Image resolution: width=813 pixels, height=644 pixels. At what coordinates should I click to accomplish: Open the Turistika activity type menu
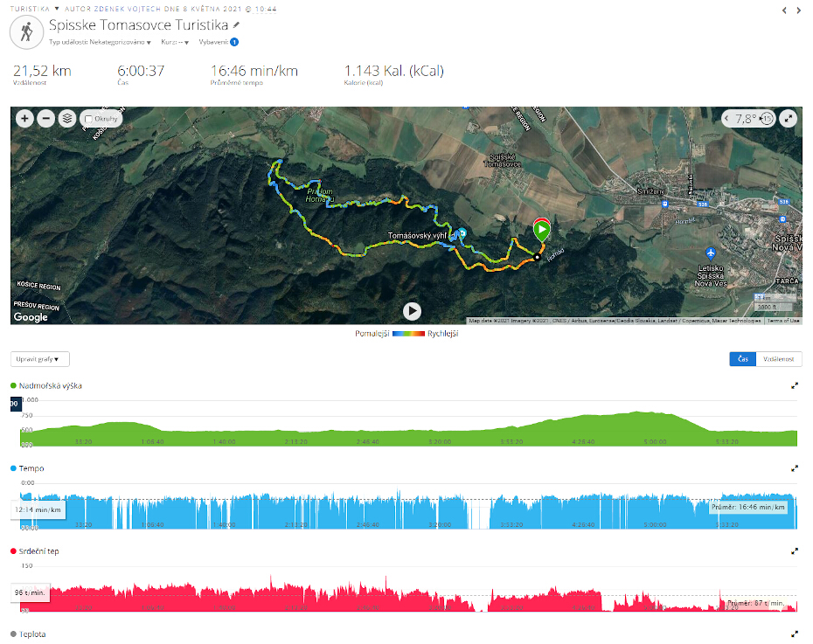pos(35,9)
